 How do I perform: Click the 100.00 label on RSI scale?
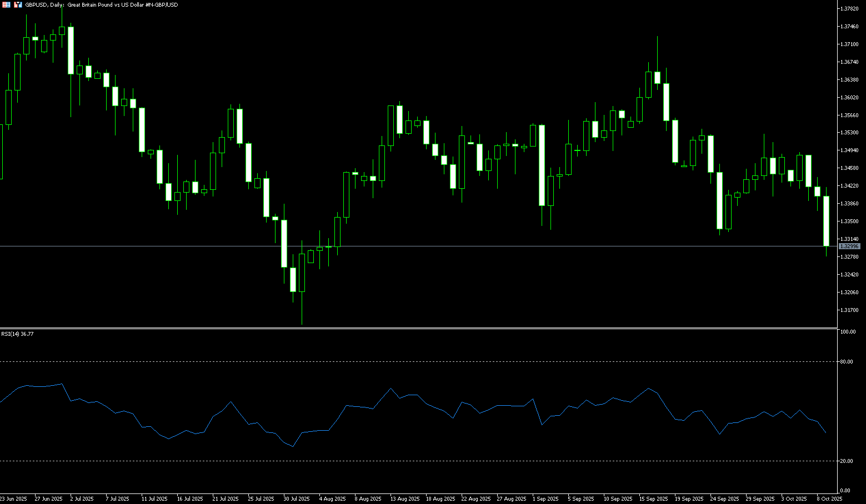point(848,332)
